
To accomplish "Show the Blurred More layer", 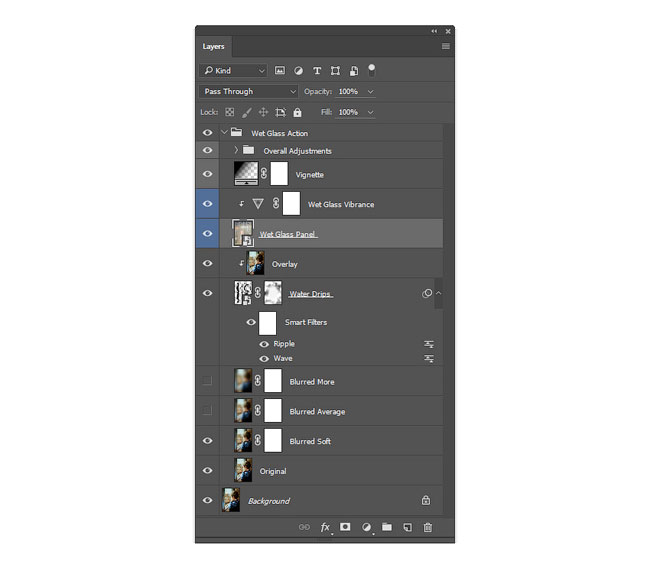I will (207, 381).
